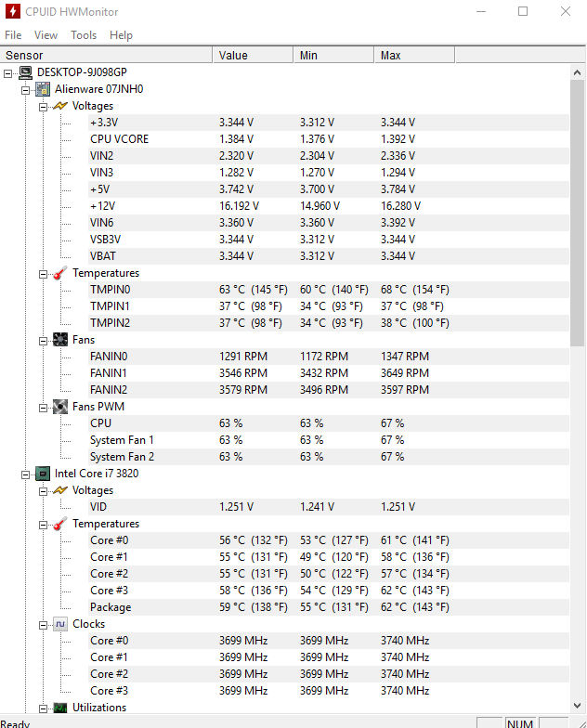The image size is (587, 728).
Task: Click the thermometer icon beside motherboard Temperatures
Action: (x=60, y=273)
